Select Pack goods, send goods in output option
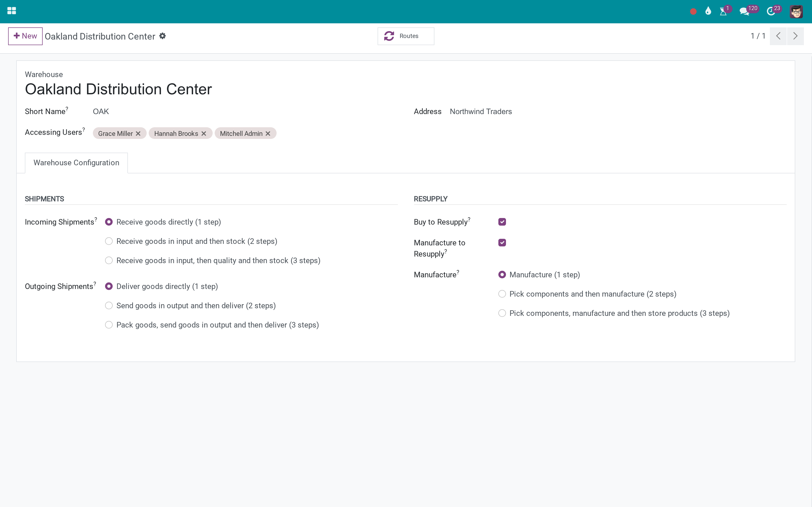812x507 pixels. 109,325
